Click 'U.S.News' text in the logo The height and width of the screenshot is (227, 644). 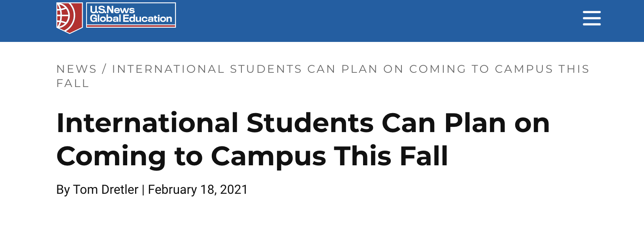tap(113, 9)
